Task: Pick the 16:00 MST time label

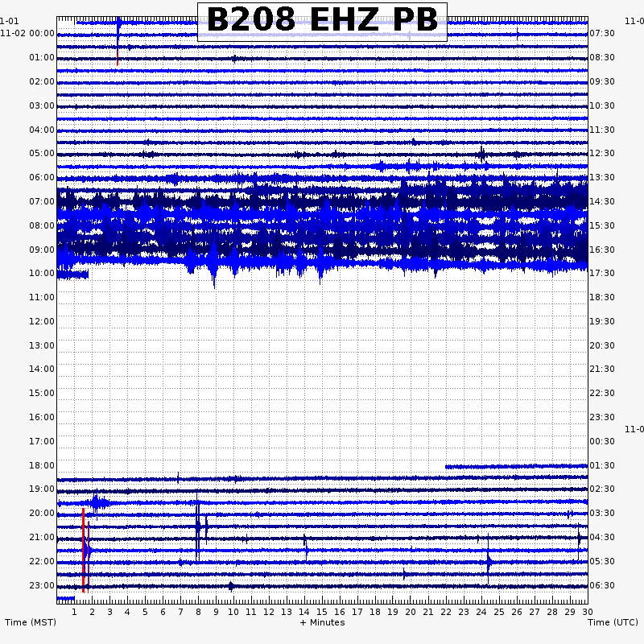Action: 42,417
